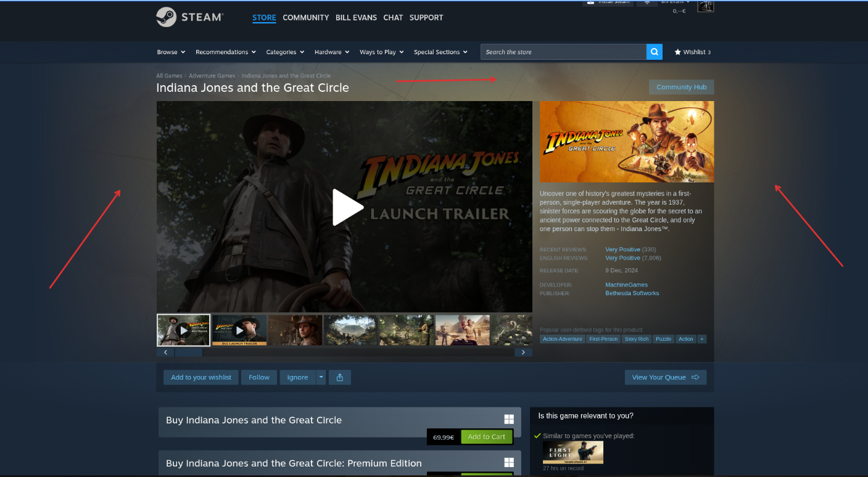Select the third thumbnail, Indy close-up
868x477 pixels.
pos(295,330)
